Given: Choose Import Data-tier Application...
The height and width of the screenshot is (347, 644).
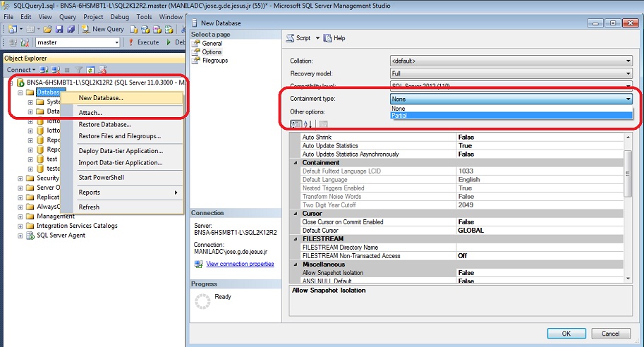Looking at the screenshot, I should (x=122, y=163).
